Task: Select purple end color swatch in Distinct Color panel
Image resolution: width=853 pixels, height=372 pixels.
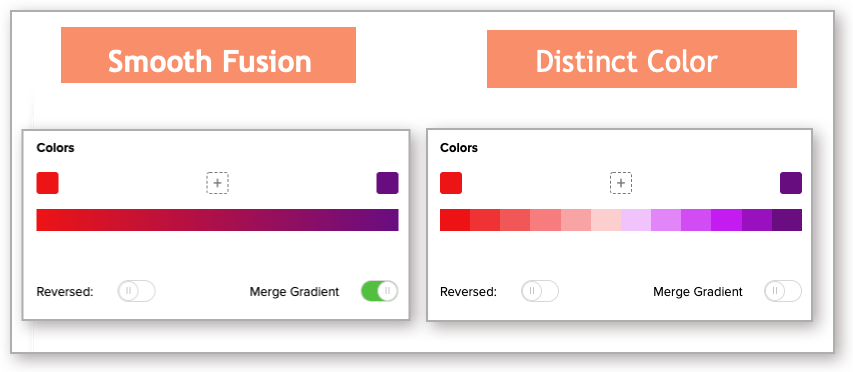Action: tap(791, 183)
